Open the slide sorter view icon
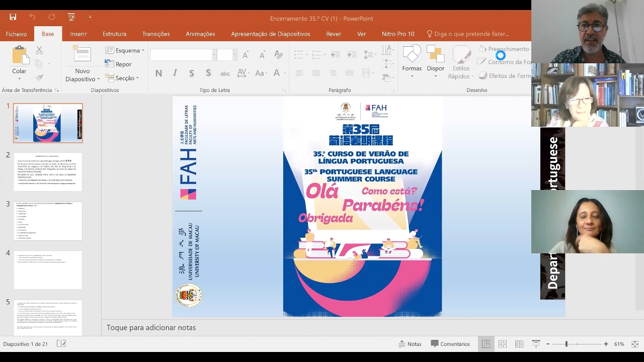 [502, 344]
